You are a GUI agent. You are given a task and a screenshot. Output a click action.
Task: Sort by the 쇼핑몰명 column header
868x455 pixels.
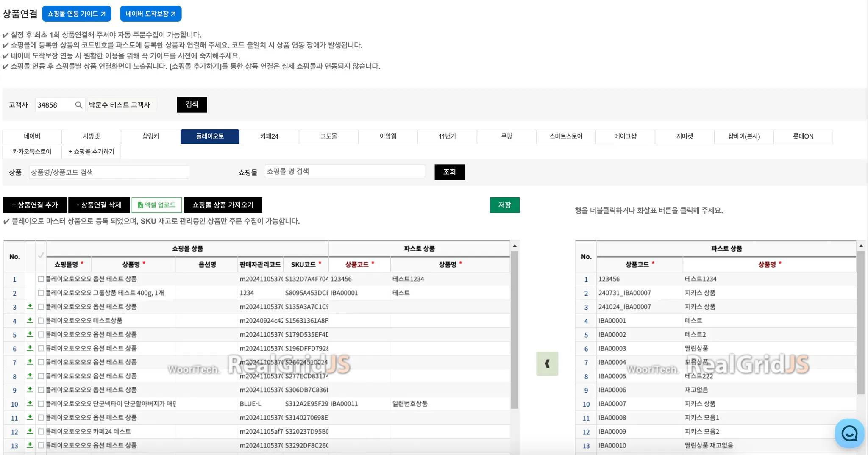(69, 264)
